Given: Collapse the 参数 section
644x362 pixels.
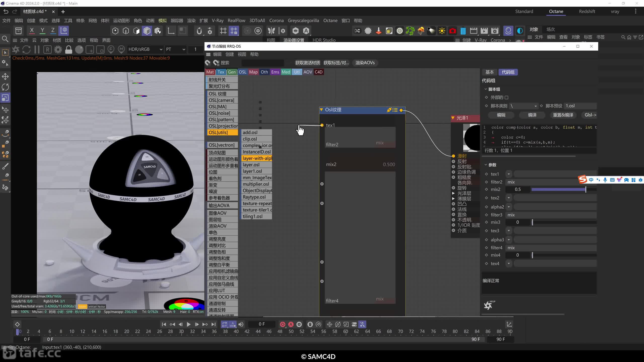Looking at the screenshot, I should point(486,165).
